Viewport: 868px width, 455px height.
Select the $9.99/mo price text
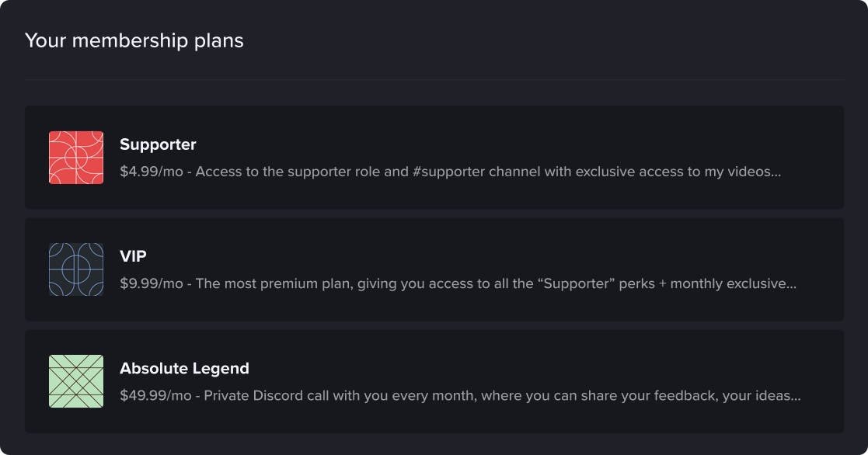(151, 283)
